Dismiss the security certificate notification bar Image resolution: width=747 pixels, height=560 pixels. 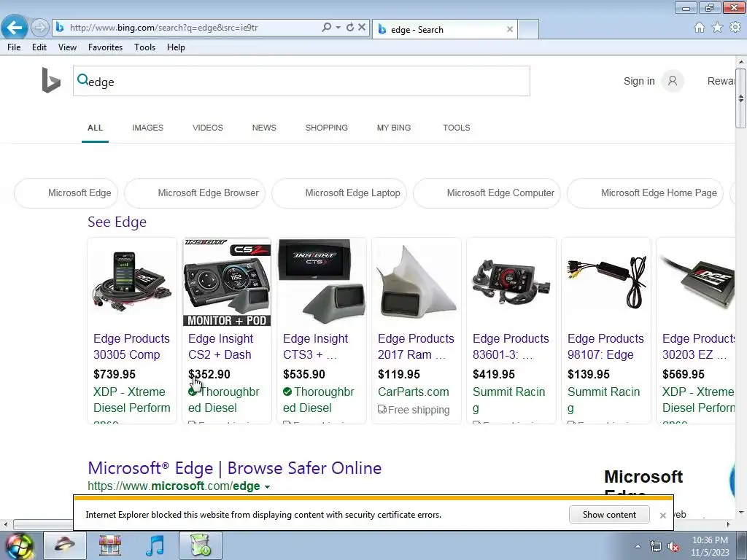[x=662, y=516]
